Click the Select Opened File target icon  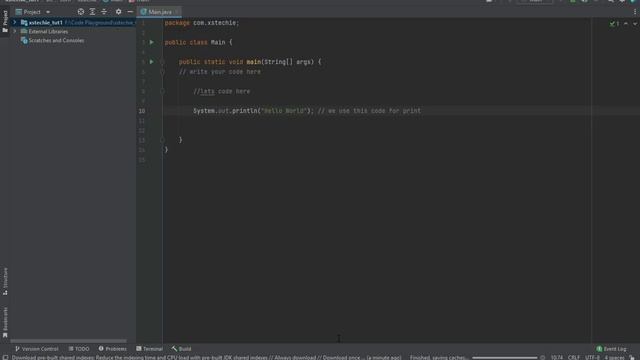[81, 12]
